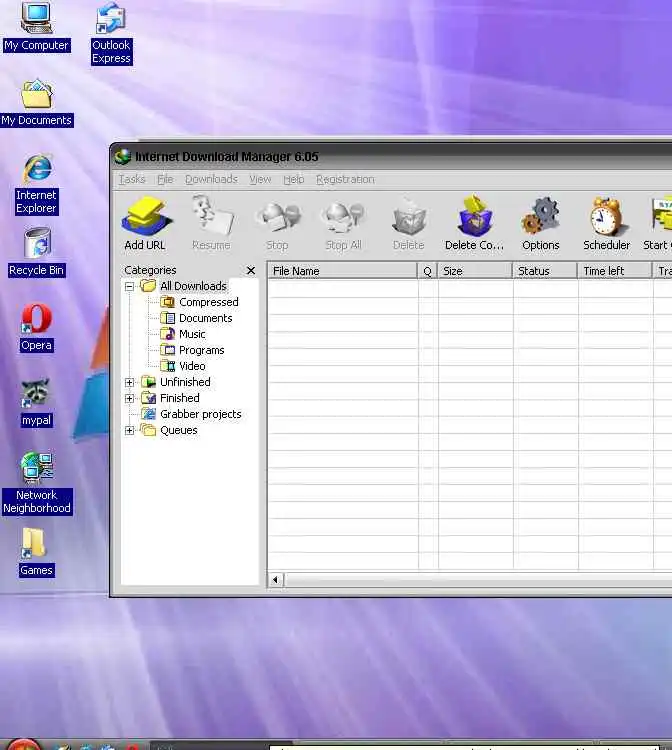This screenshot has height=750, width=672.
Task: Click the Start button on taskbar
Action: (x=24, y=744)
